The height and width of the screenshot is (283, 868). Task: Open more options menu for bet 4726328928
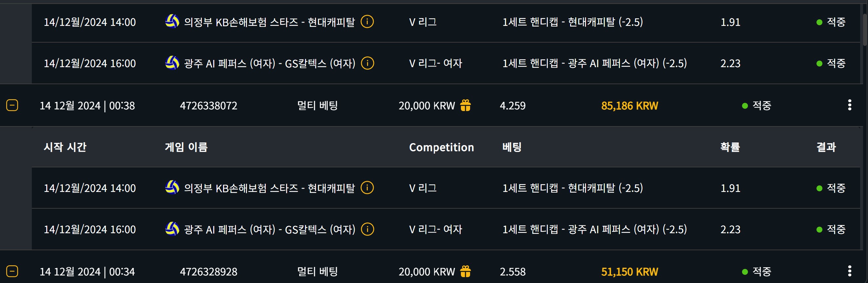coord(850,271)
